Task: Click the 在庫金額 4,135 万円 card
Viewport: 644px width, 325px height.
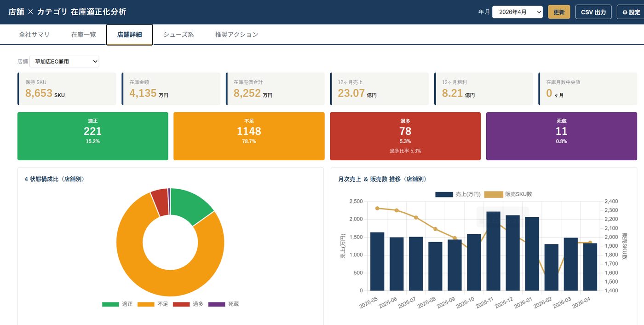Action: 171,89
